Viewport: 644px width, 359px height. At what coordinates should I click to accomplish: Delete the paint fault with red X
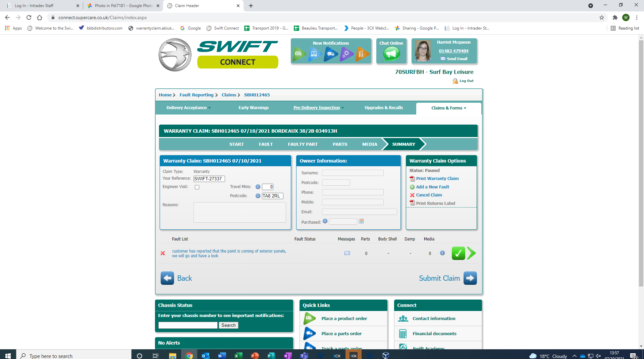(x=163, y=253)
